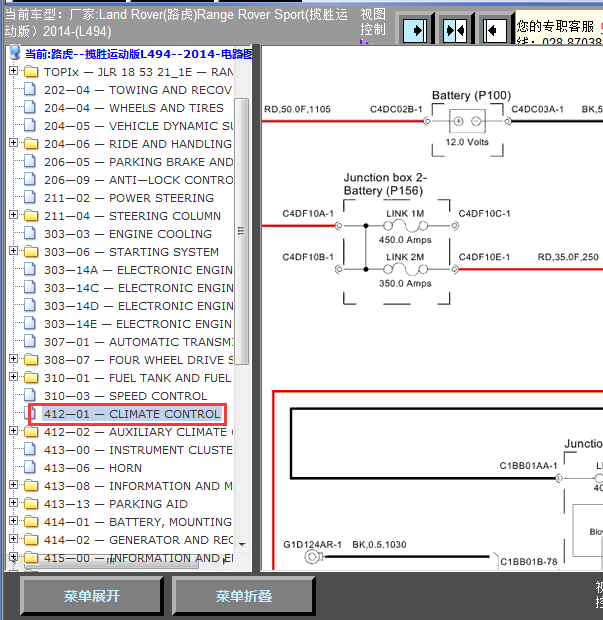Click the C4DF10A-1 connector label
This screenshot has width=603, height=620.
[x=308, y=214]
